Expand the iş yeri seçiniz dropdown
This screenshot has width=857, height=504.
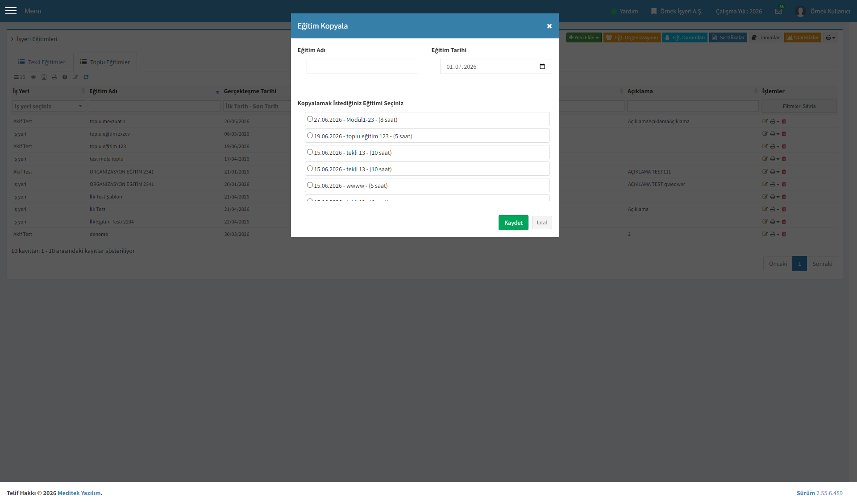click(49, 106)
